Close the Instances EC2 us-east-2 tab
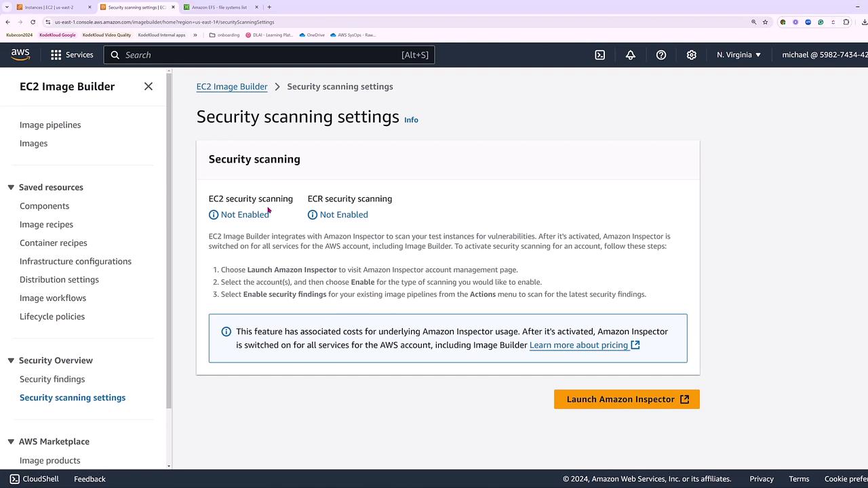The width and height of the screenshot is (868, 488). 90,7
